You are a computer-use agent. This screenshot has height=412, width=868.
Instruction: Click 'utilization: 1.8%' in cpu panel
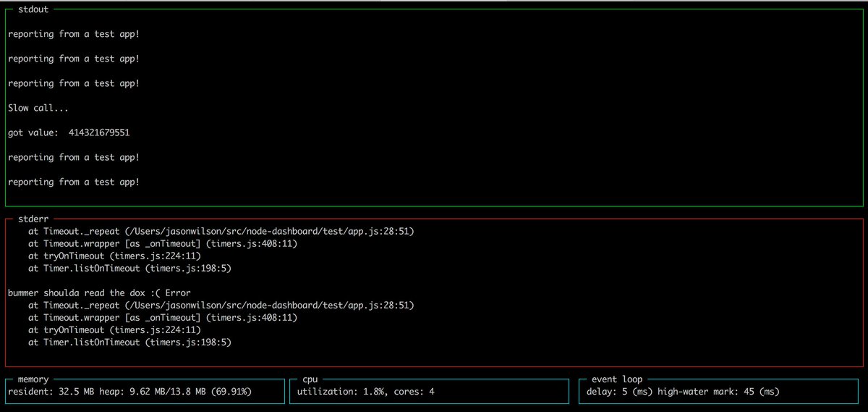click(341, 392)
